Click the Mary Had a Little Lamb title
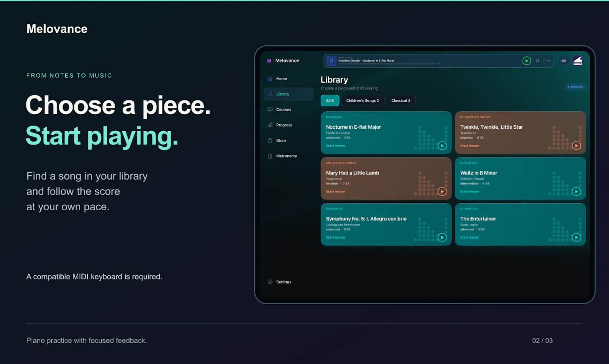This screenshot has width=609, height=364. 352,173
